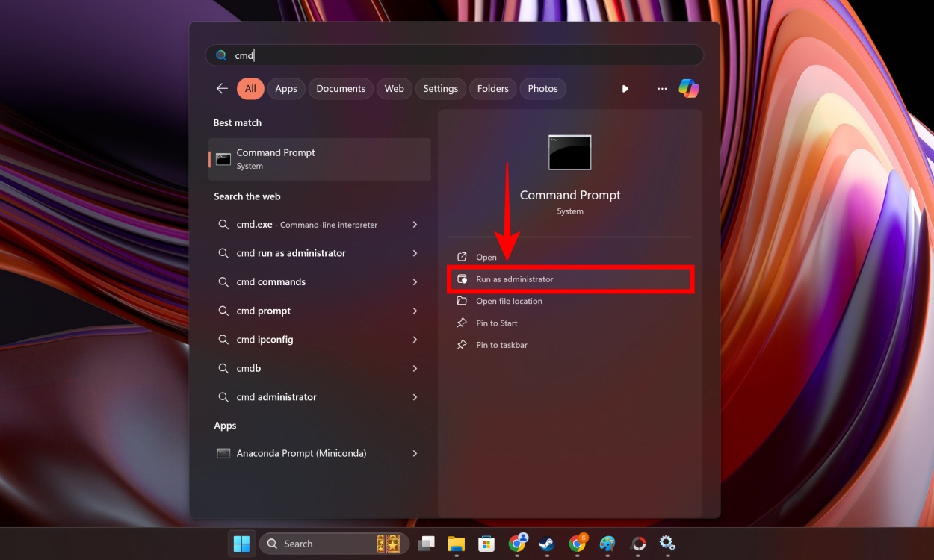
Task: Open Paint from the taskbar
Action: point(607,544)
